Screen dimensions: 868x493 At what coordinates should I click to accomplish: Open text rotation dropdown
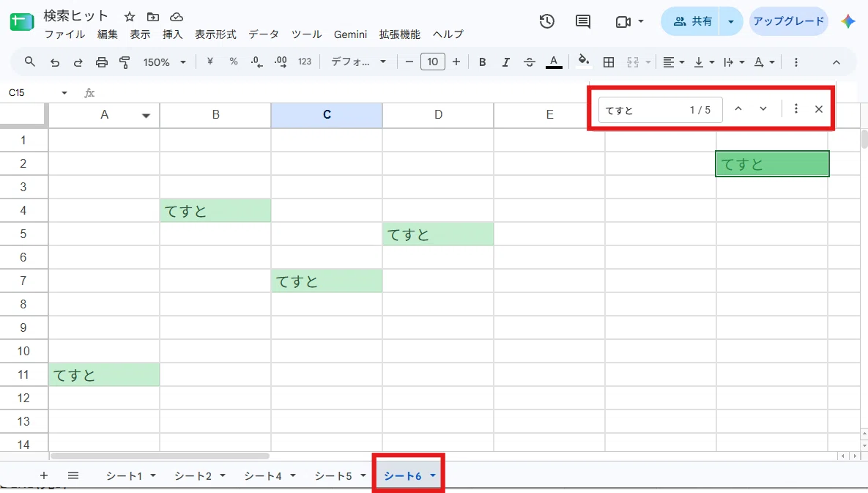point(764,62)
